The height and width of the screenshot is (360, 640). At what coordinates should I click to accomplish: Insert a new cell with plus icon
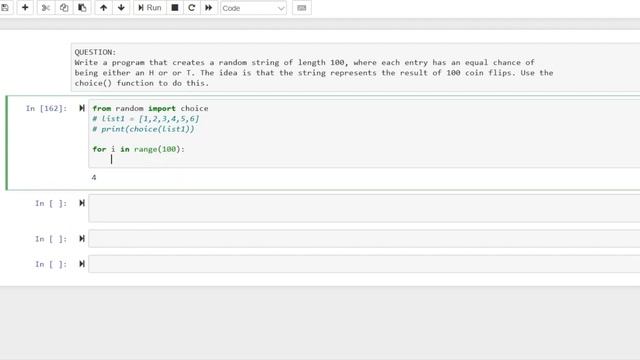point(25,8)
